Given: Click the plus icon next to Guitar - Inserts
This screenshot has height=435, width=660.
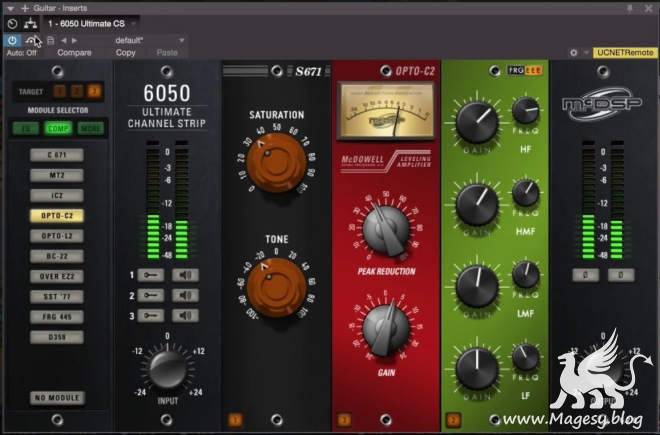Looking at the screenshot, I should 25,8.
